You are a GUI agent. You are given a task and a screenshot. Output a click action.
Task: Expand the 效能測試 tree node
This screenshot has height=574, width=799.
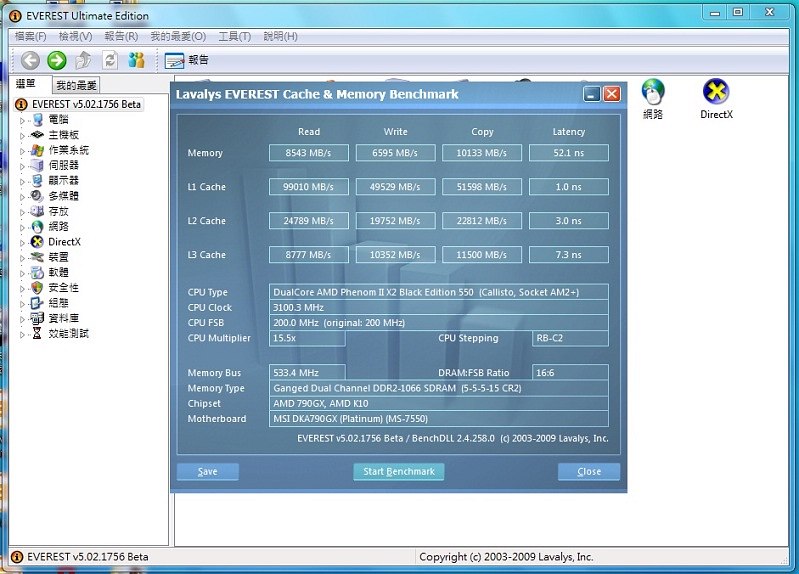pyautogui.click(x=22, y=335)
